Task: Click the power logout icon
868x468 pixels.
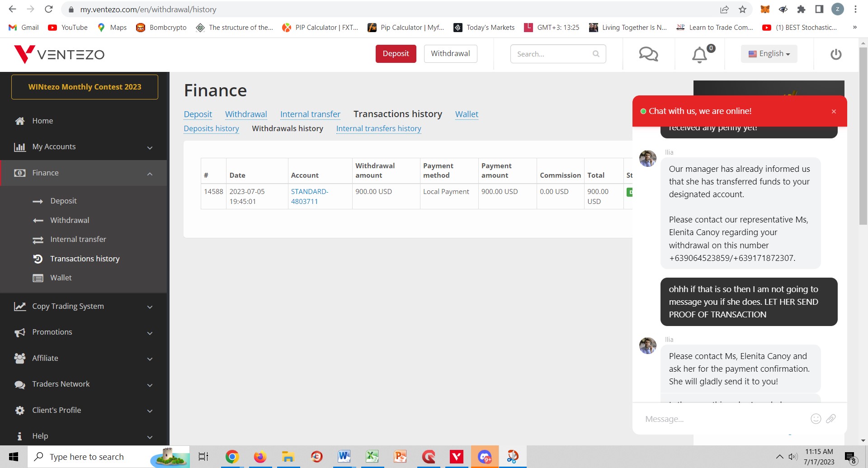Action: point(836,54)
